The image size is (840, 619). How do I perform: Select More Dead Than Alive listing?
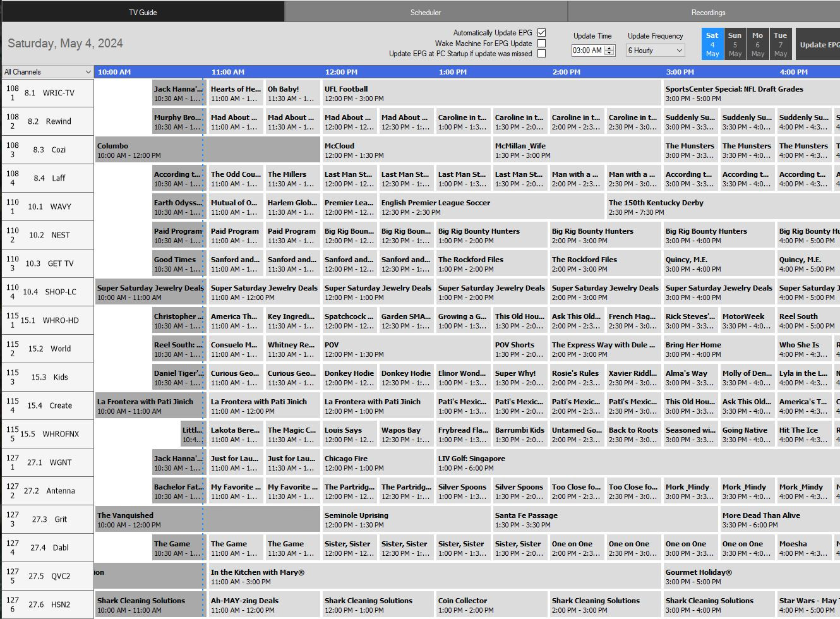click(780, 520)
